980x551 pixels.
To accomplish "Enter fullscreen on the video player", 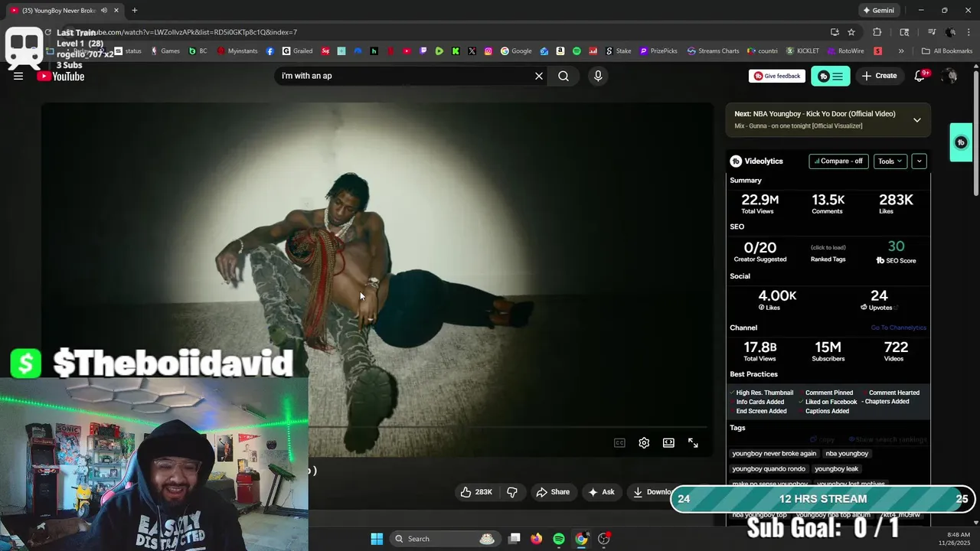I will click(x=693, y=443).
